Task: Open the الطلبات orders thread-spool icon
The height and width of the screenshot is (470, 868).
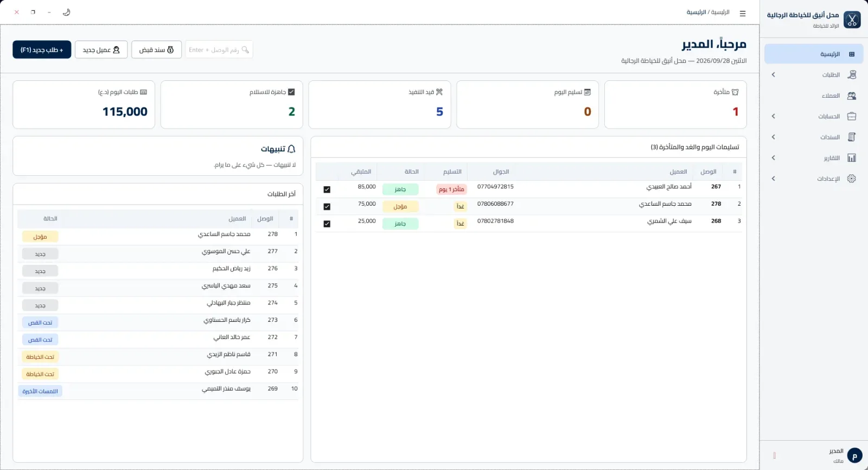Action: [x=852, y=75]
